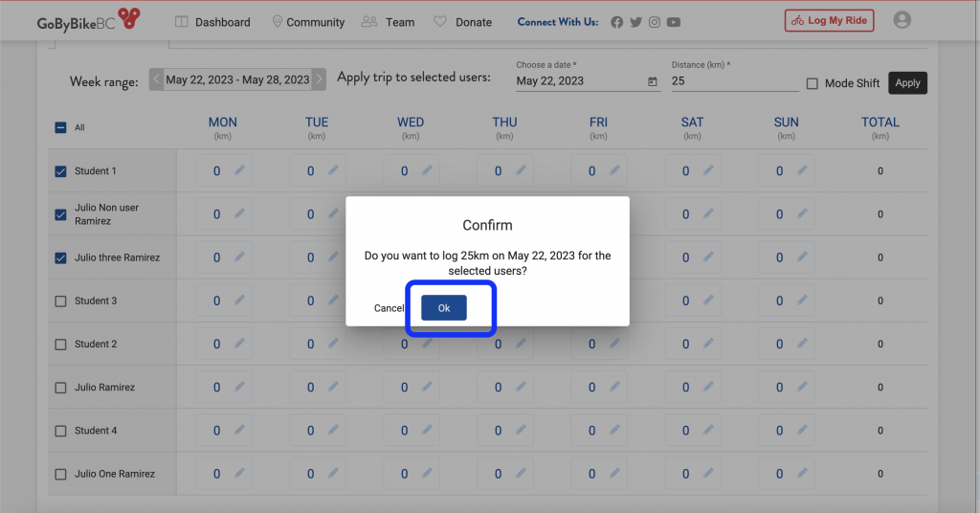The width and height of the screenshot is (980, 513).
Task: Open the YouTube social link
Action: pos(674,23)
